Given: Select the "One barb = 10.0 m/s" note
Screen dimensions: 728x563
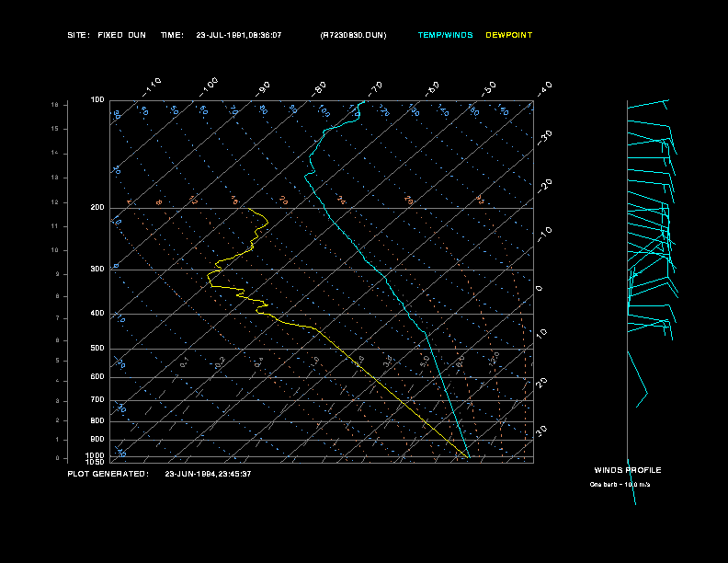Looking at the screenshot, I should pos(620,485).
